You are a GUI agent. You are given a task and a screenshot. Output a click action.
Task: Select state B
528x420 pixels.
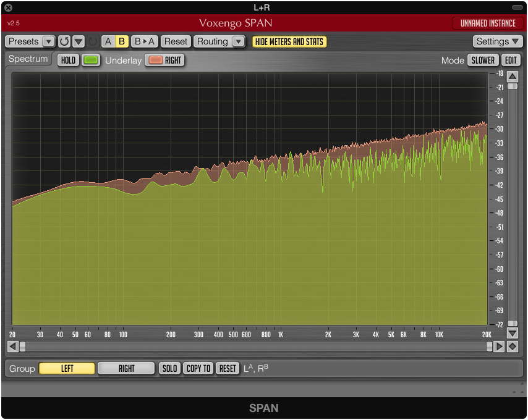click(x=122, y=41)
